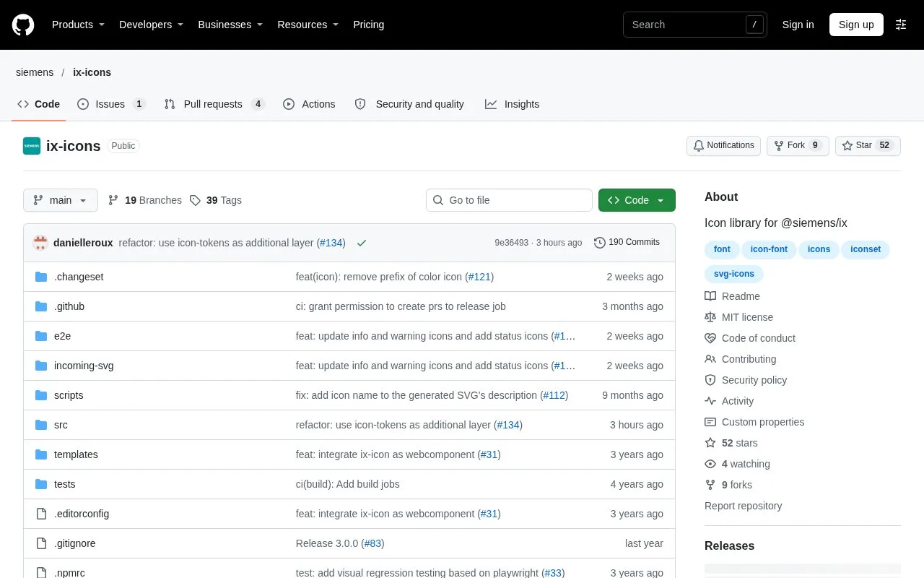The width and height of the screenshot is (924, 578).
Task: Switch to the Issues tab
Action: coord(111,104)
